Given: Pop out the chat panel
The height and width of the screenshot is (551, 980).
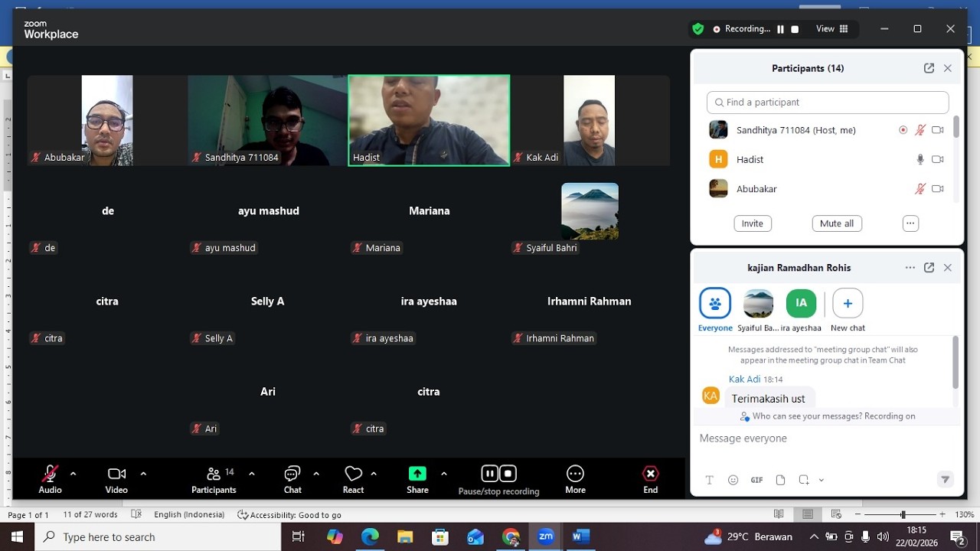Looking at the screenshot, I should coord(929,268).
